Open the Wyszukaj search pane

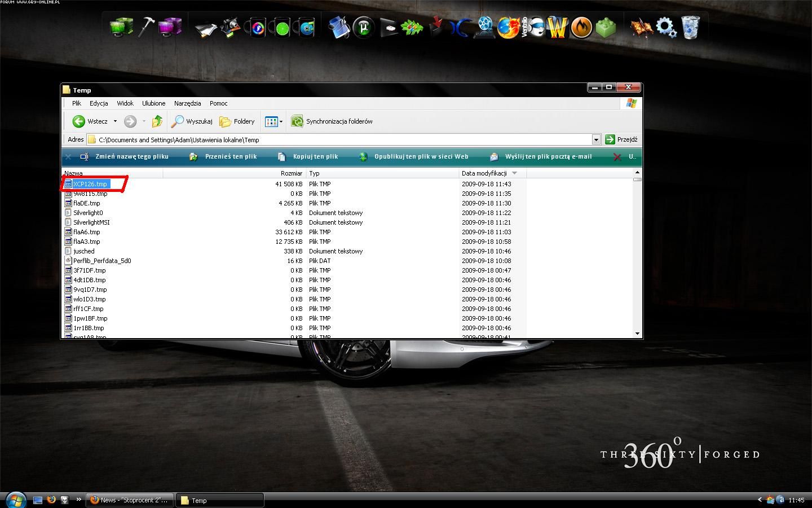click(x=192, y=121)
